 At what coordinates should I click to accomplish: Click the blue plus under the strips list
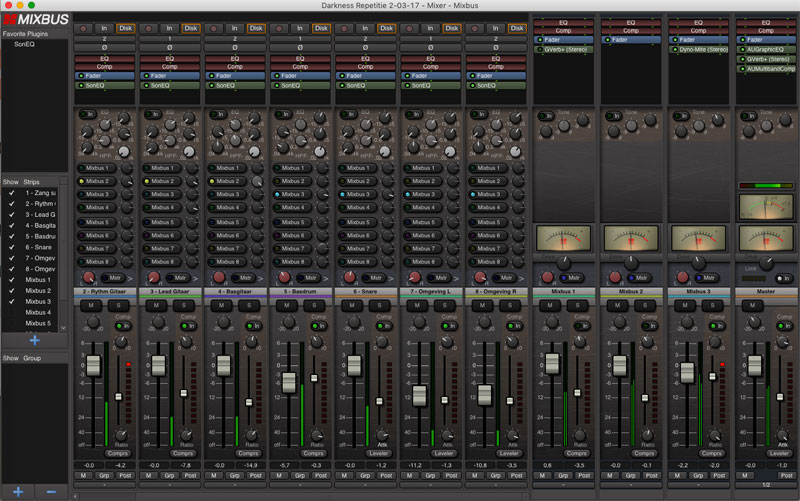(35, 340)
